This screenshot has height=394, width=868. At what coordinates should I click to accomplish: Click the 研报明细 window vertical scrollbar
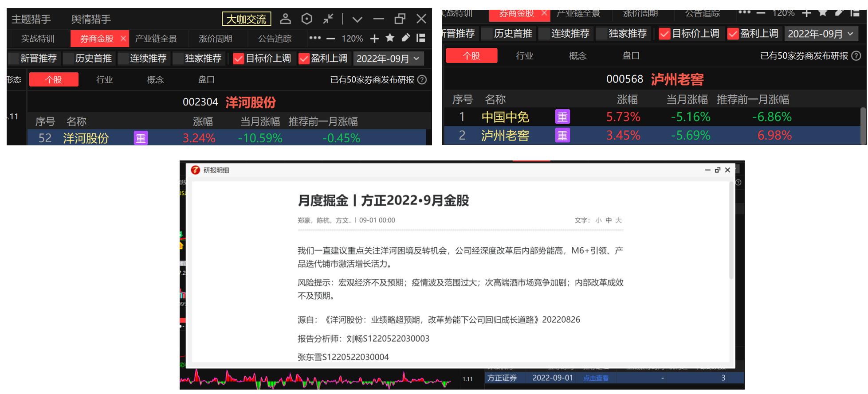pyautogui.click(x=731, y=230)
